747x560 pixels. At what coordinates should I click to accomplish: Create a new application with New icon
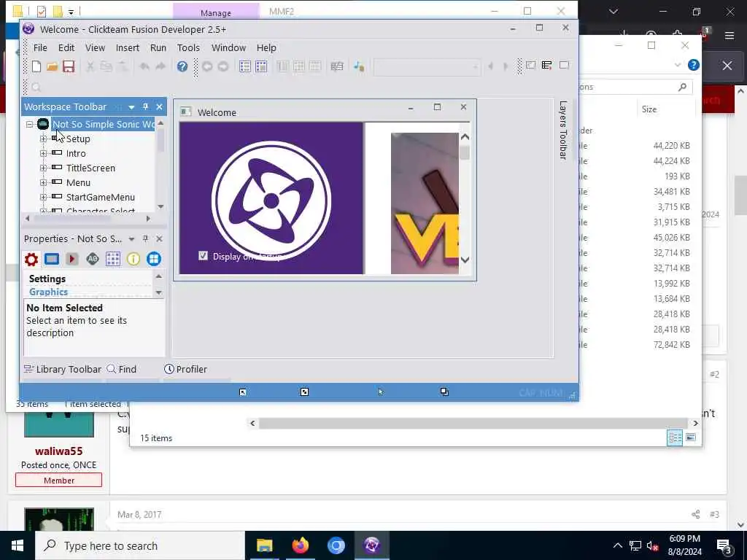tap(36, 66)
